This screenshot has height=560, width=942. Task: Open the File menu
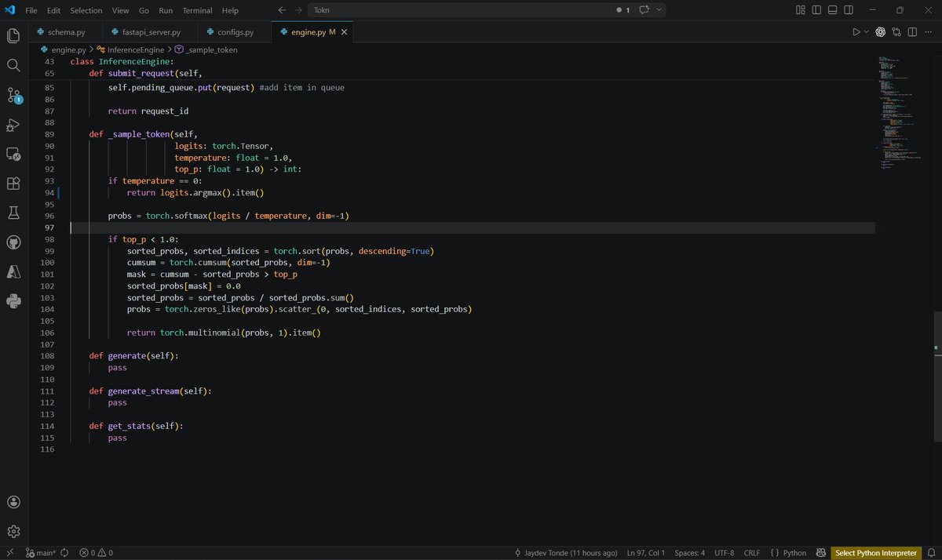(31, 11)
